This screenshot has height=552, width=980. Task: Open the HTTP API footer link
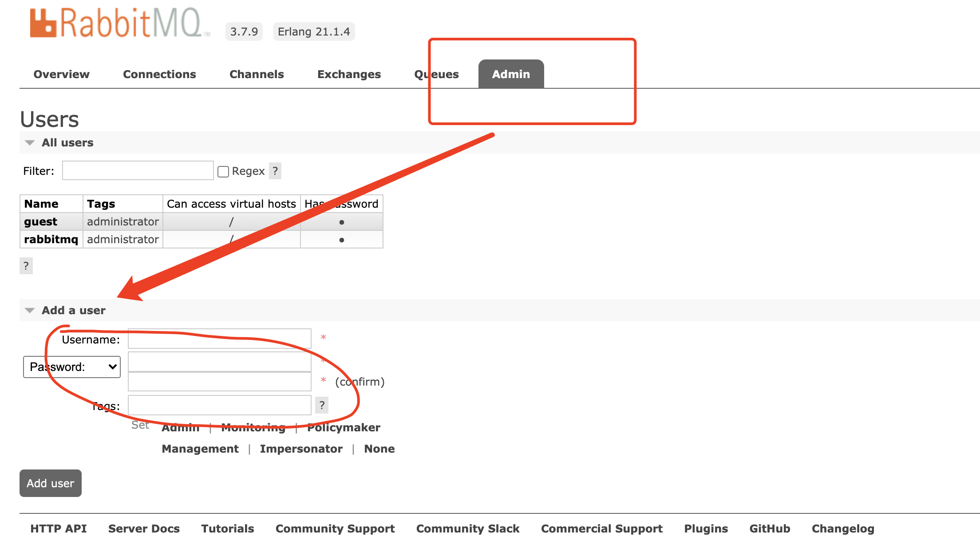pyautogui.click(x=59, y=528)
